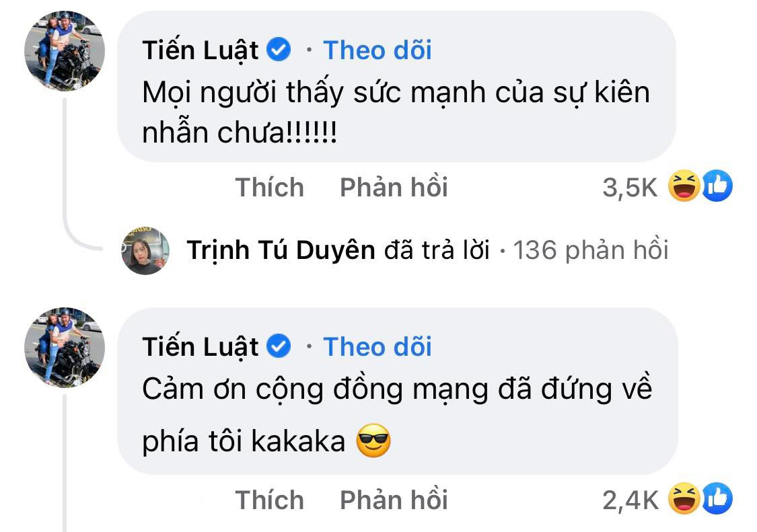Viewport: 757px width, 532px height.
Task: Open Tiến Luật's avatar on first comment
Action: tap(65, 51)
